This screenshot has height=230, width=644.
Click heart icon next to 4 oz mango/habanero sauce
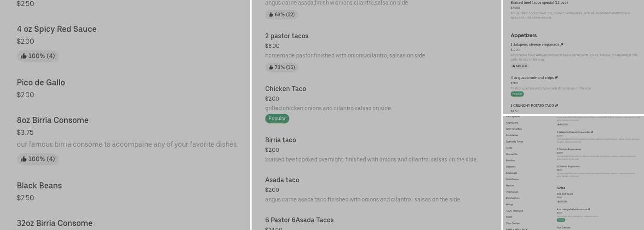coord(589,209)
